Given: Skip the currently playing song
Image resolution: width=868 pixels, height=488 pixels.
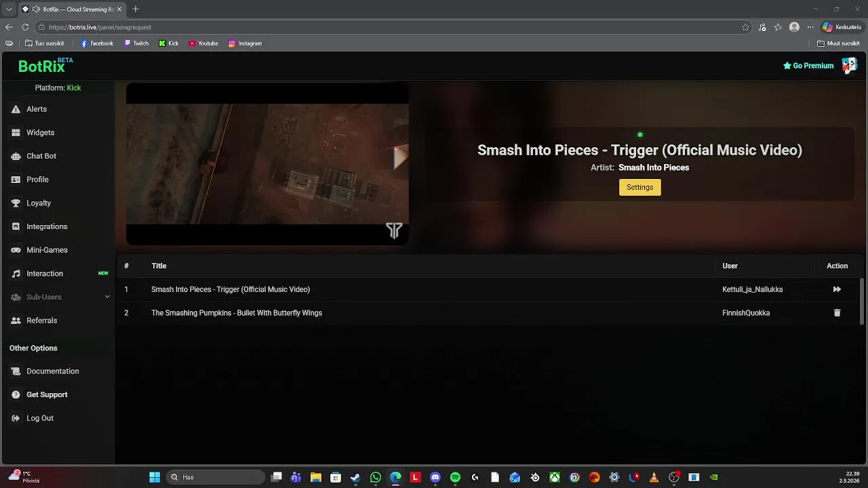Looking at the screenshot, I should (837, 289).
